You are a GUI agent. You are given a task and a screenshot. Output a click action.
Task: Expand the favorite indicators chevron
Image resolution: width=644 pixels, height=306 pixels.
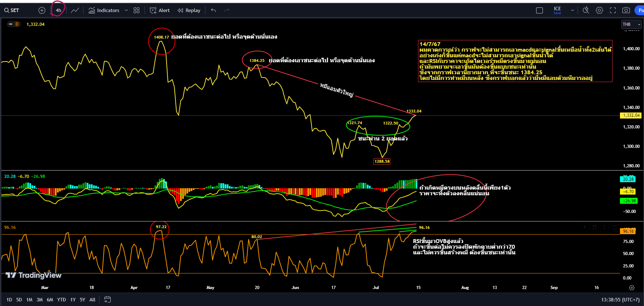pyautogui.click(x=126, y=10)
